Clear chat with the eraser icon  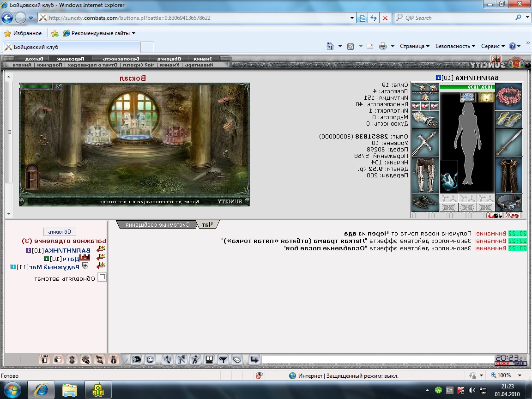tap(237, 359)
